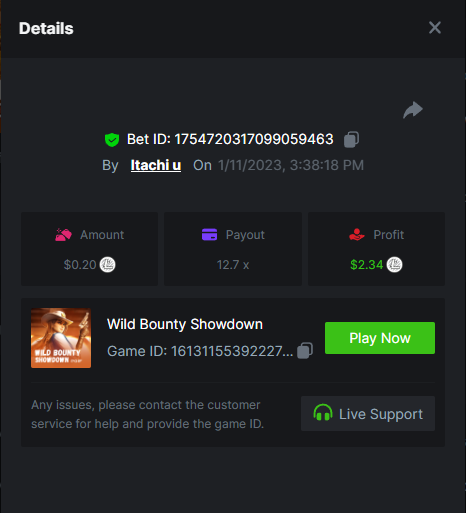The height and width of the screenshot is (513, 466).
Task: Click the $2.34 profit amount
Action: [x=366, y=265]
